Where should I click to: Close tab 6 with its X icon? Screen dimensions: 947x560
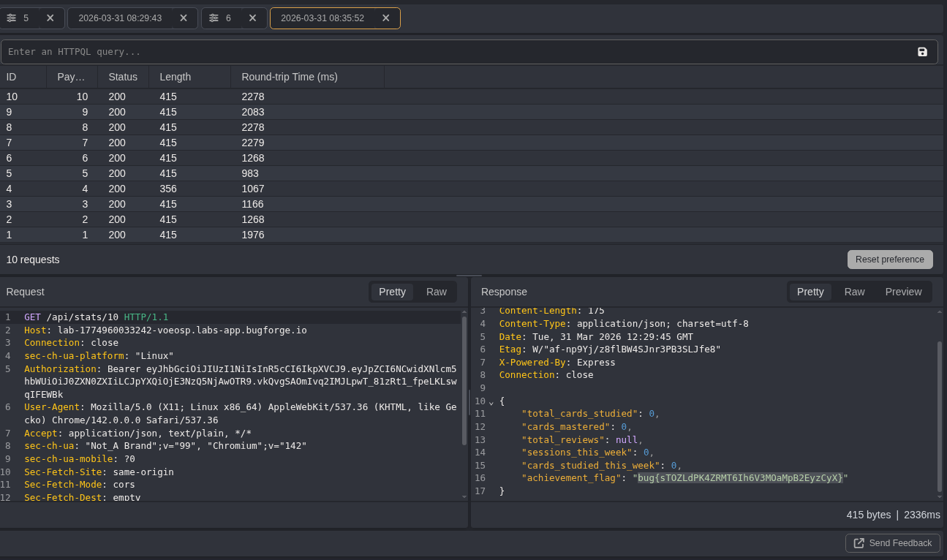pyautogui.click(x=252, y=18)
